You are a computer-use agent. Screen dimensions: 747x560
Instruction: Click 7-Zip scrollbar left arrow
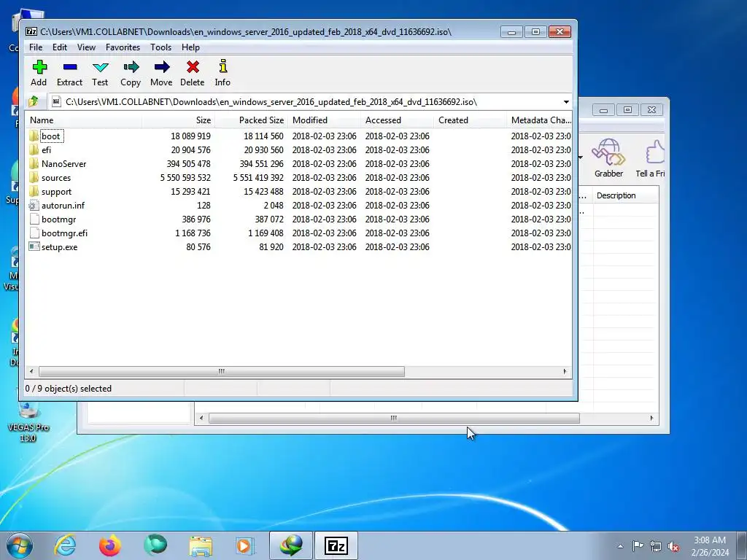click(31, 371)
